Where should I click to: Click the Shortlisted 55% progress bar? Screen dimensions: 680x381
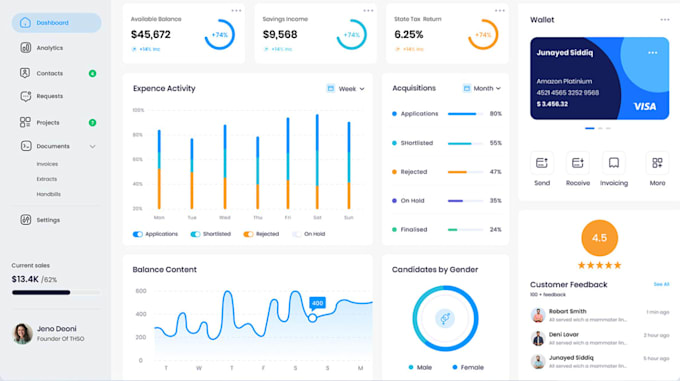[x=465, y=143]
